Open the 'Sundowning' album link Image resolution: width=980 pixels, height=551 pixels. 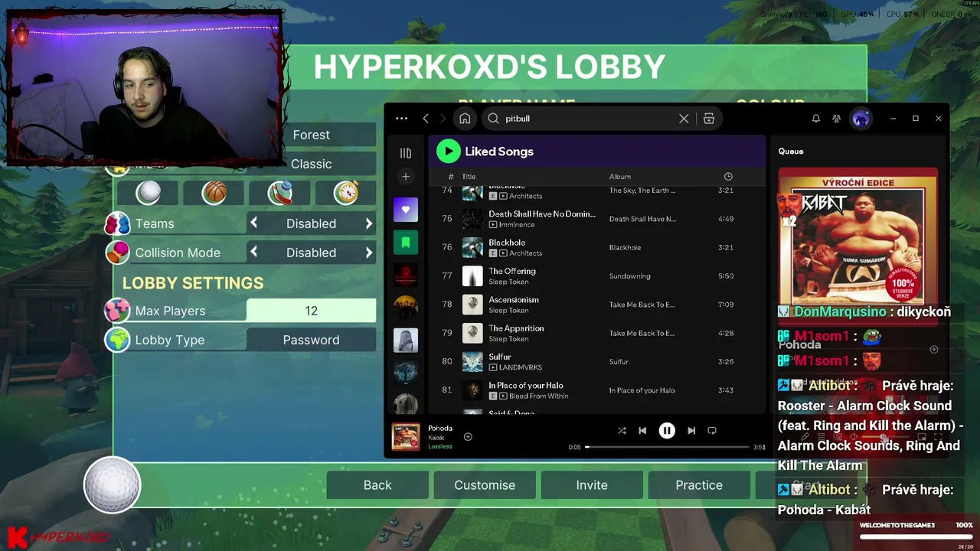pos(630,276)
